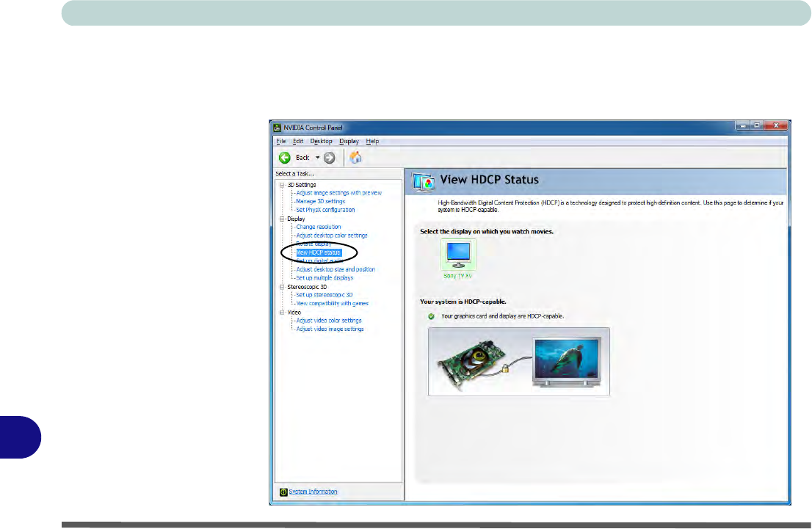Select Change resolution task
The width and height of the screenshot is (812, 529).
(x=319, y=227)
